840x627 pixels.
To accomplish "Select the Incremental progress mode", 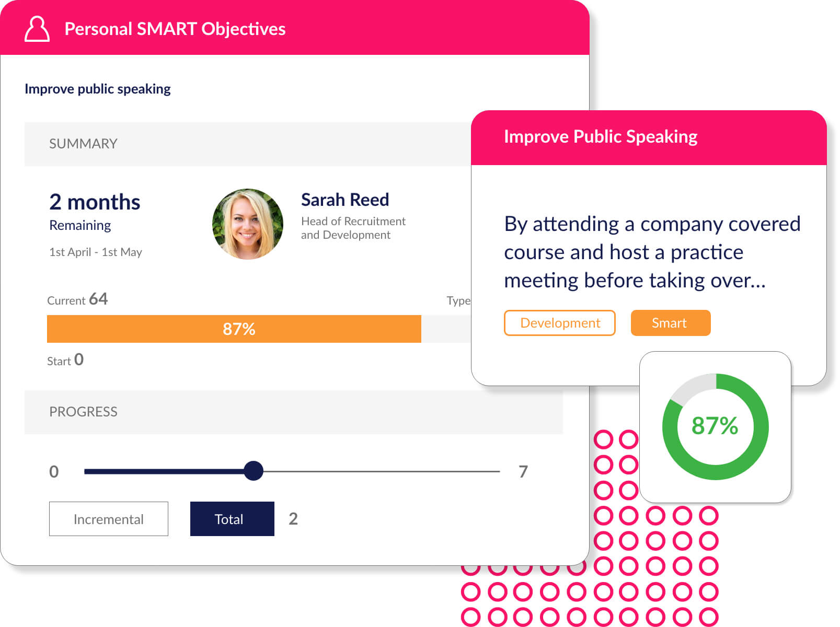I will tap(109, 519).
